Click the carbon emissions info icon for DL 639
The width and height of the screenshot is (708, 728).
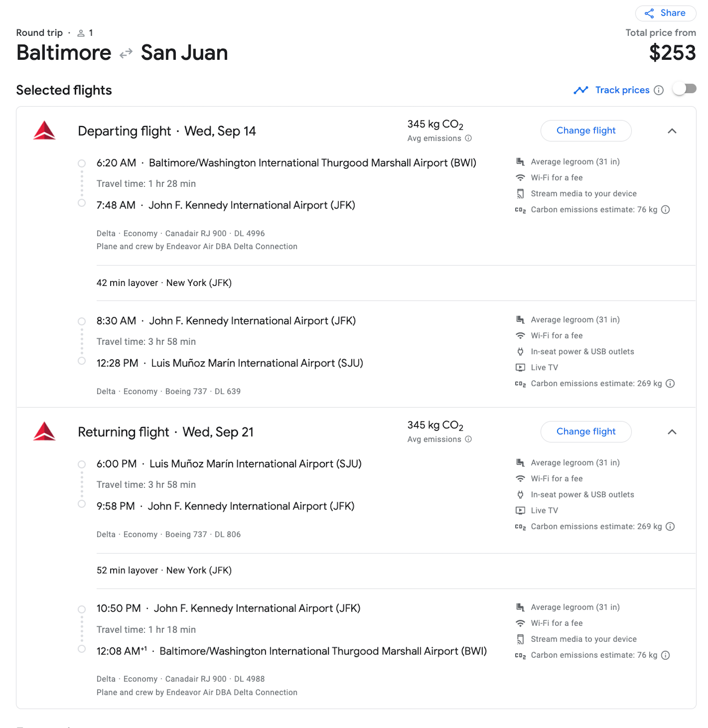(x=671, y=383)
